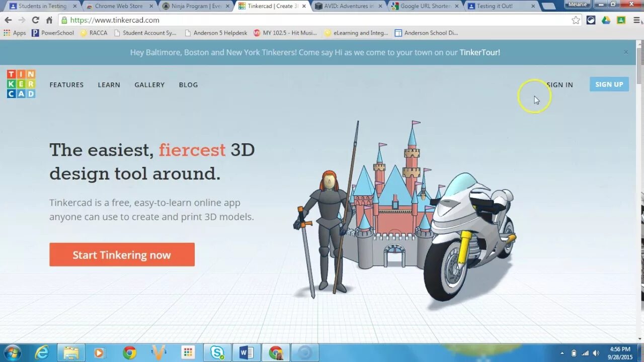Image resolution: width=644 pixels, height=362 pixels.
Task: Click the battery tray icon
Action: pos(574,353)
